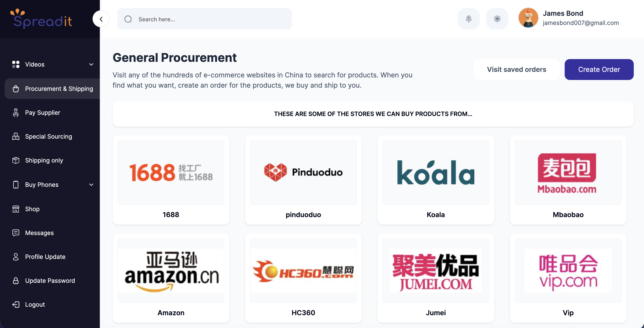Collapse sidebar with the back arrow button
The width and height of the screenshot is (644, 328).
coord(101,19)
